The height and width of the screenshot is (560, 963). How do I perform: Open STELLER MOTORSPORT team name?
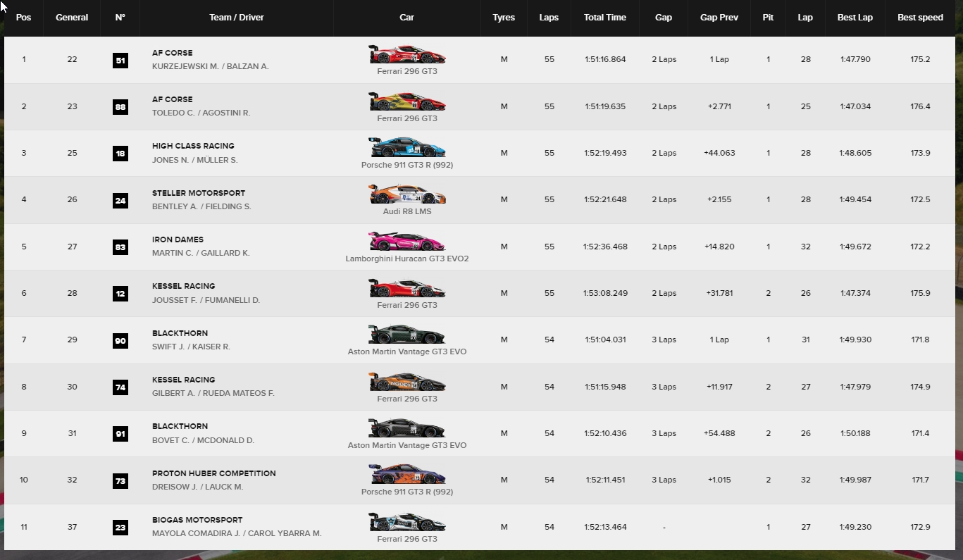click(199, 193)
